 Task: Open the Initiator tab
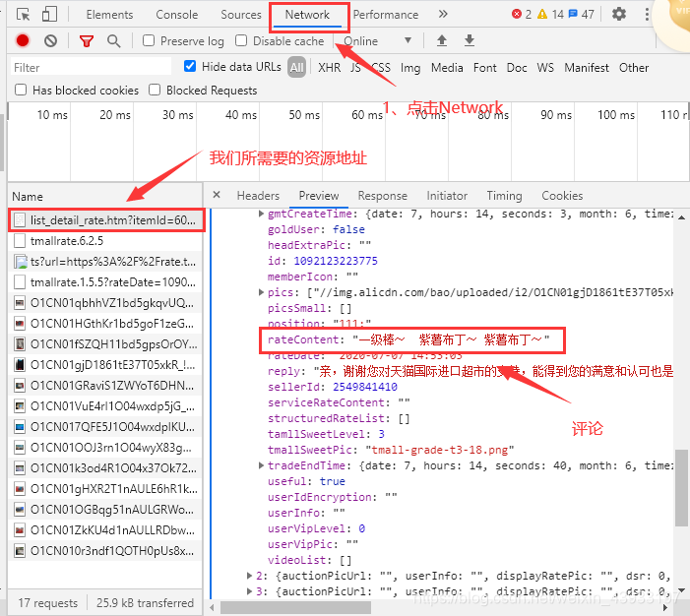pyautogui.click(x=447, y=196)
